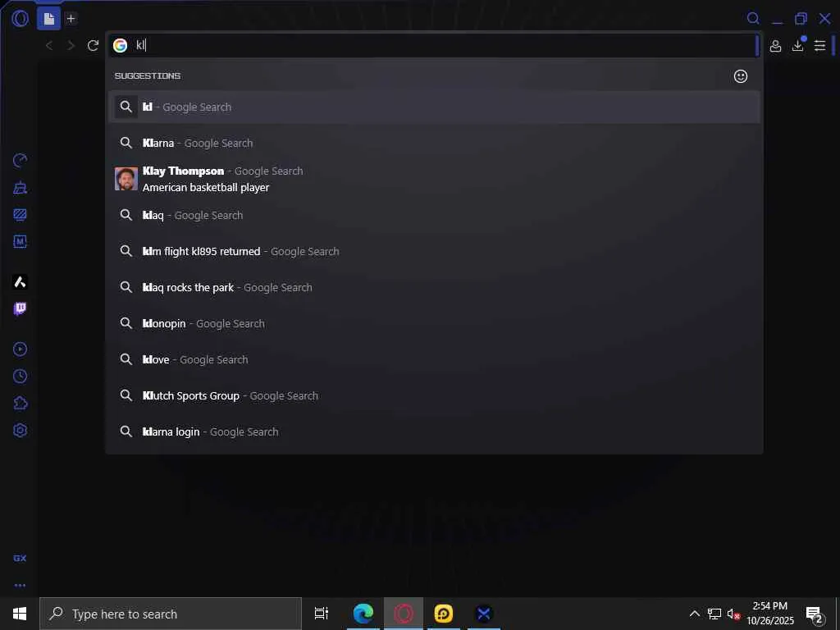Open the blue X app on taskbar

tap(484, 614)
